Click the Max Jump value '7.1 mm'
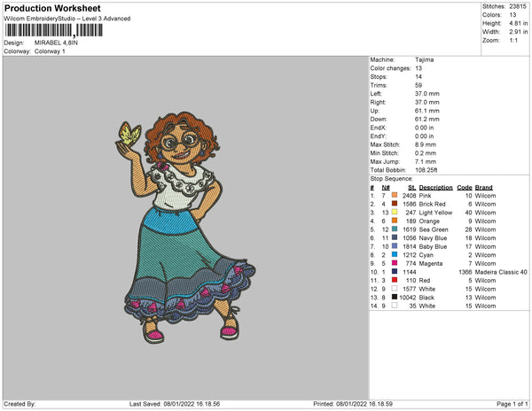Image resolution: width=532 pixels, height=411 pixels. (426, 161)
